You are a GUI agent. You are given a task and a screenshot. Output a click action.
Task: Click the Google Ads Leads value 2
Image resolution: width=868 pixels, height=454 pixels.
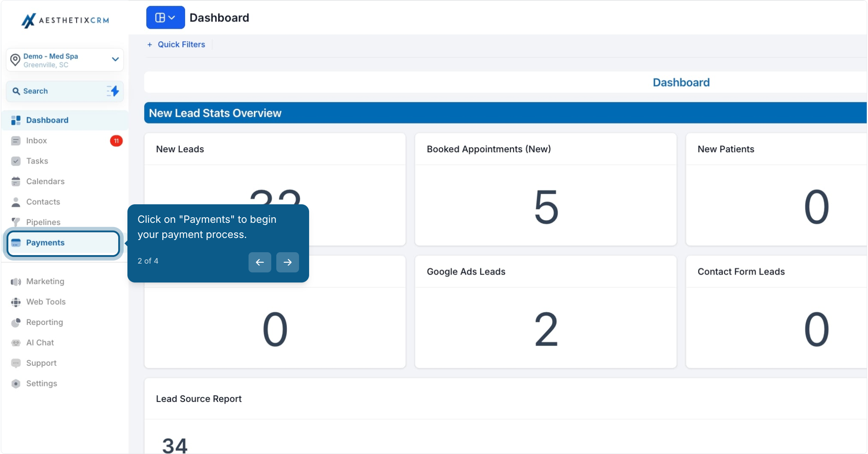[x=546, y=329]
